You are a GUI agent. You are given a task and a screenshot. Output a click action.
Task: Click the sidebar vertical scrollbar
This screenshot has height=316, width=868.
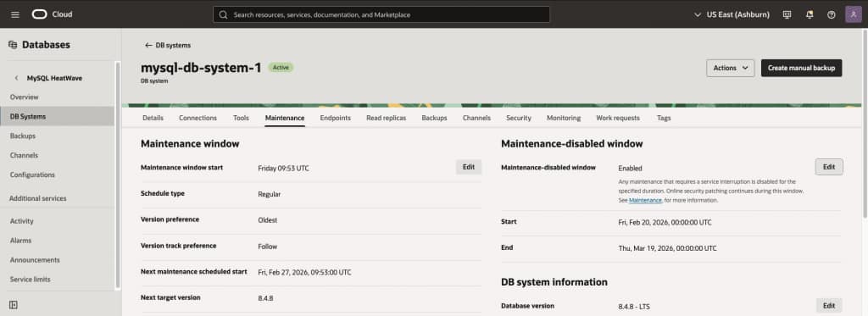coord(117,175)
